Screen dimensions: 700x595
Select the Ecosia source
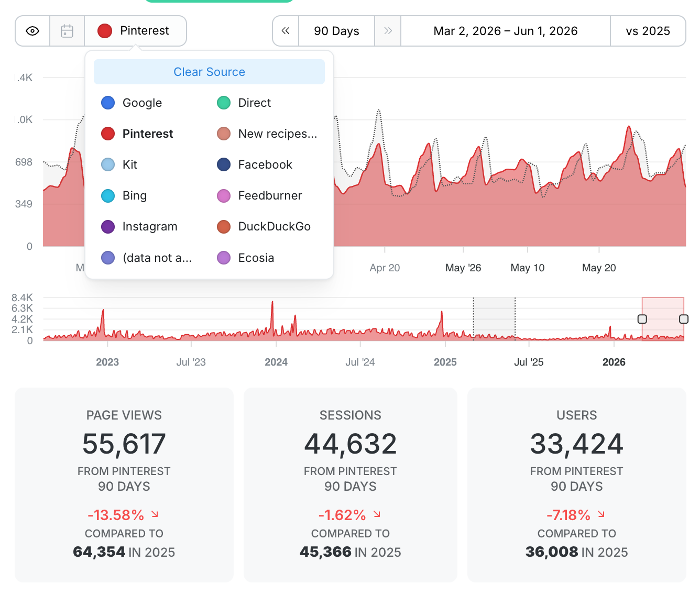coord(246,258)
